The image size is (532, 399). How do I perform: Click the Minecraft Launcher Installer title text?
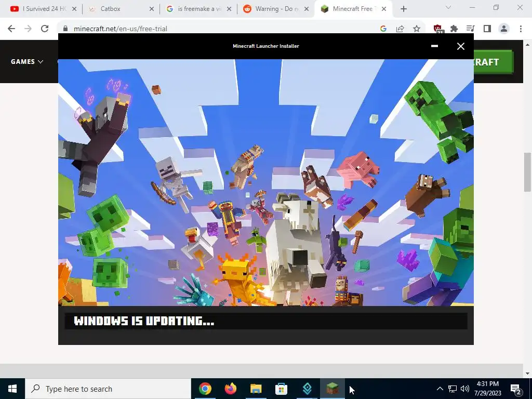coord(265,46)
